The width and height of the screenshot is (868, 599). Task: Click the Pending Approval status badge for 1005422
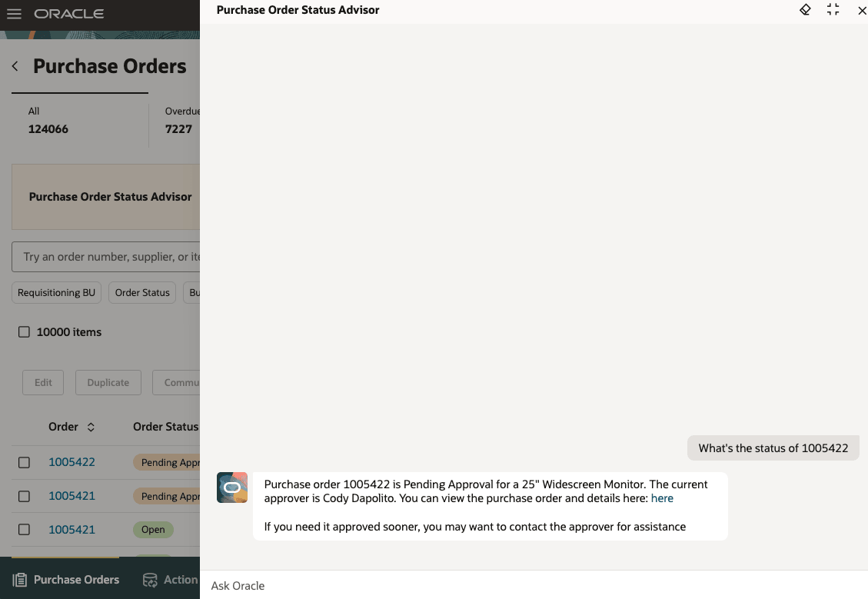165,462
